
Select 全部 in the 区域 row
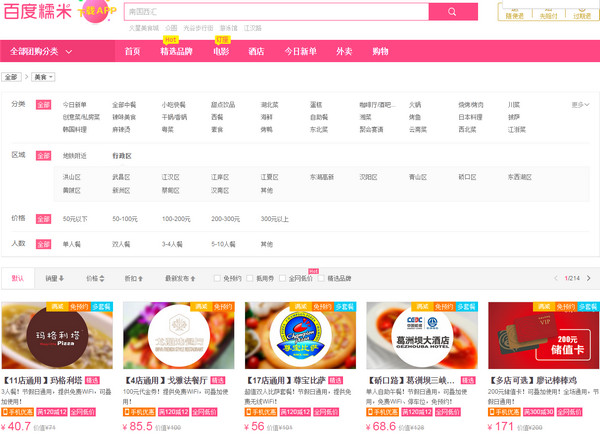(43, 155)
